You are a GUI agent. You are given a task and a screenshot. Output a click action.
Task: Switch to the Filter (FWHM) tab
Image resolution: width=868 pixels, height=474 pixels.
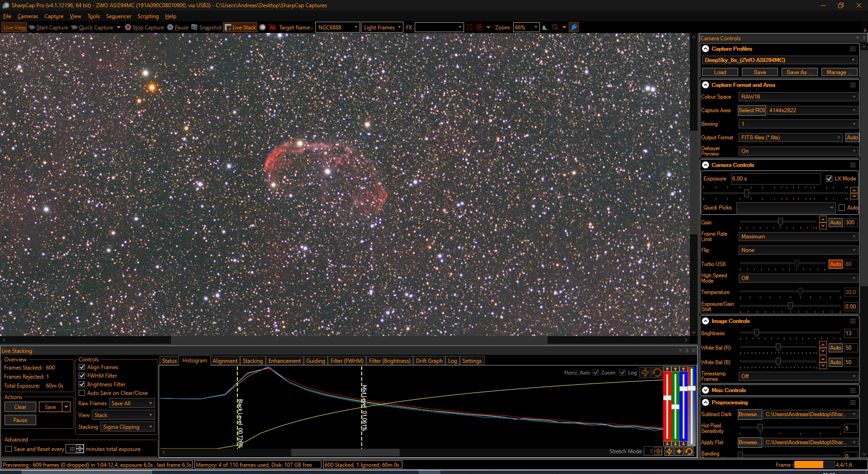[x=347, y=361]
